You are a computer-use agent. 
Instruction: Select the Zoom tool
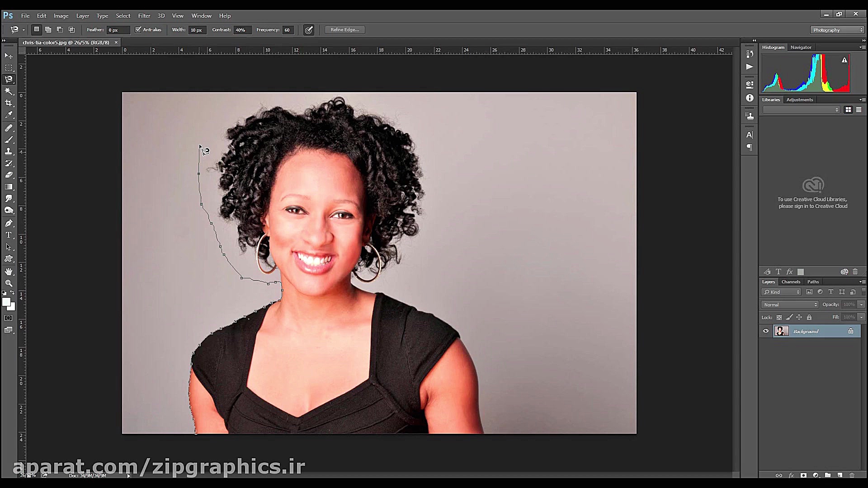(9, 283)
